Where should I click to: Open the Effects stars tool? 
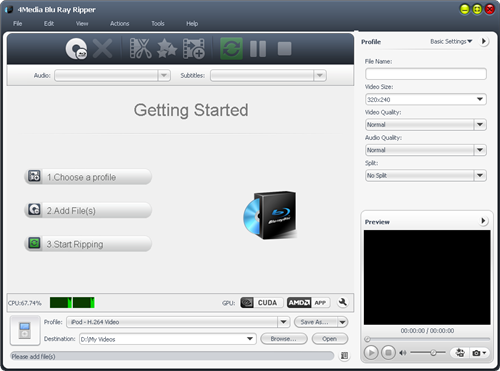point(167,49)
